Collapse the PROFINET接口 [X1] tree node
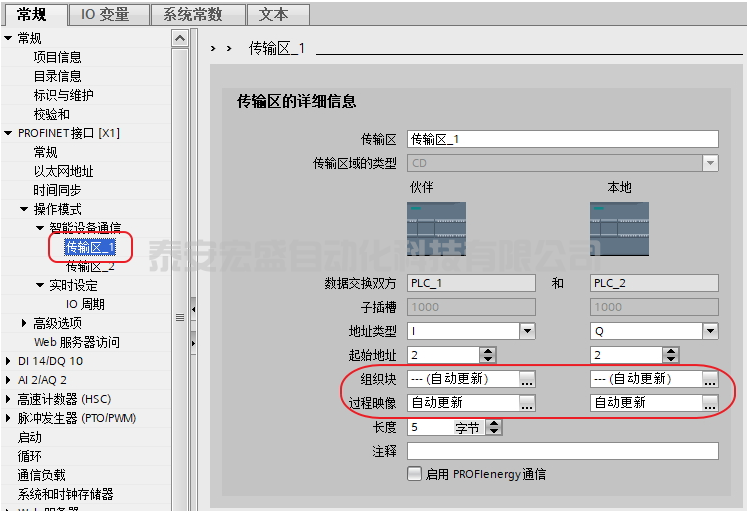The width and height of the screenshot is (747, 513). (9, 133)
